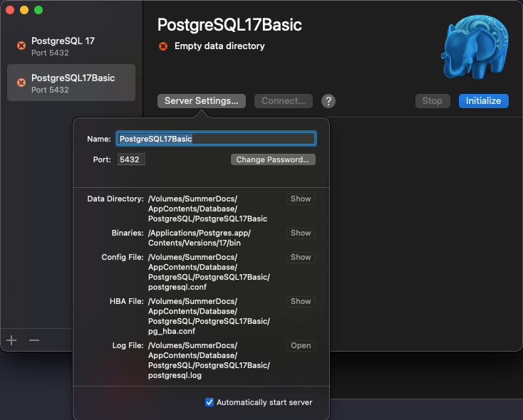The image size is (523, 420).
Task: Click the Data Directory path text
Action: [208, 209]
